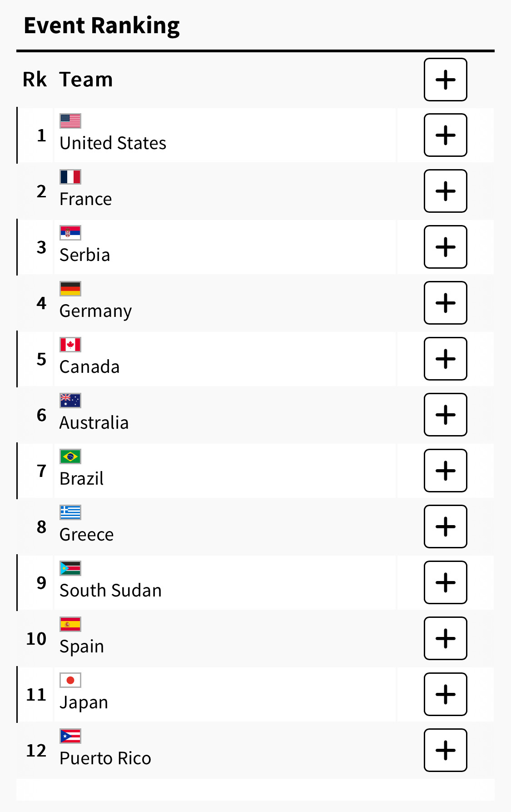The image size is (511, 812).
Task: Expand the United States row details
Action: click(445, 135)
